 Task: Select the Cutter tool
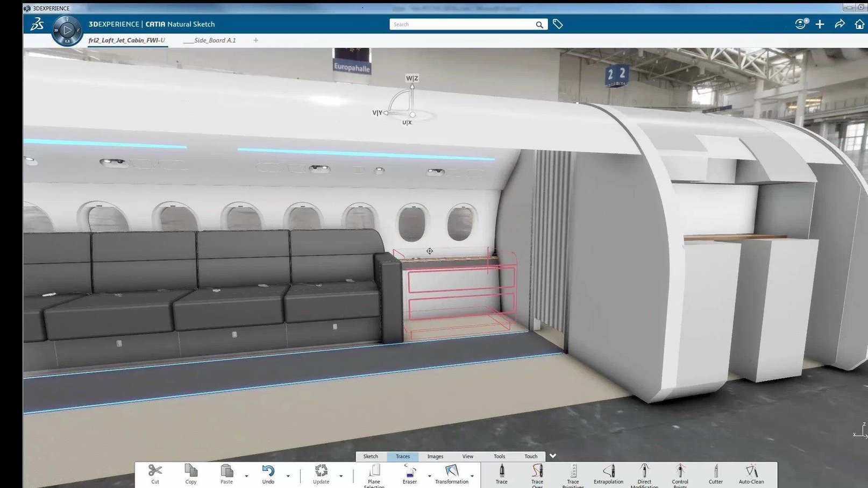tap(715, 475)
